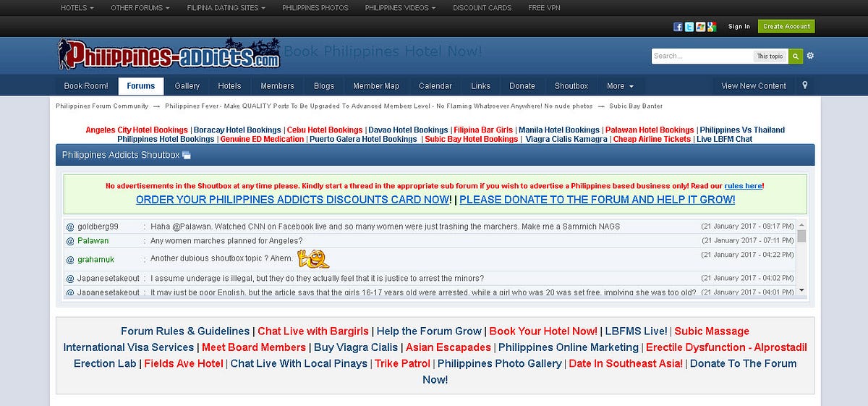
Task: Open Boracay Hotel Bookings link
Action: tap(237, 130)
